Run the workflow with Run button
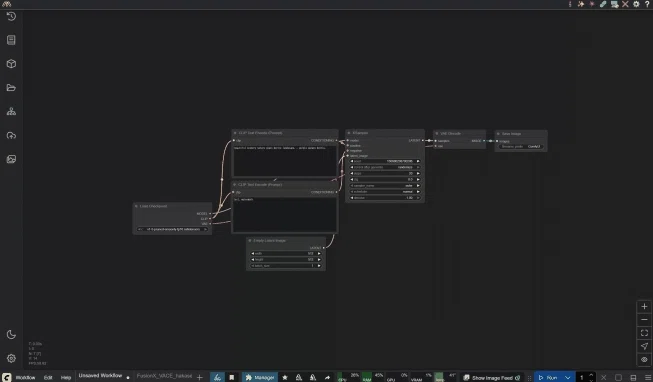Screen dimensions: 653x382 548,377
